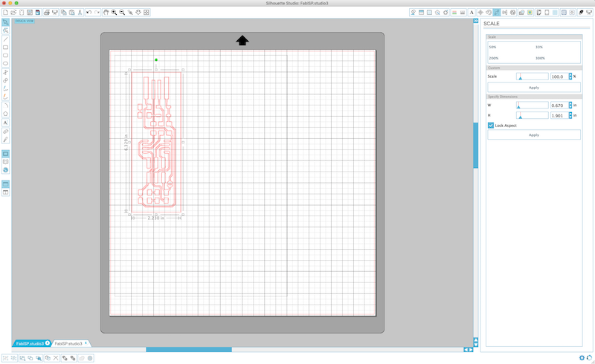The width and height of the screenshot is (595, 364).
Task: Click the vertical scrollbar thumb
Action: [475, 145]
